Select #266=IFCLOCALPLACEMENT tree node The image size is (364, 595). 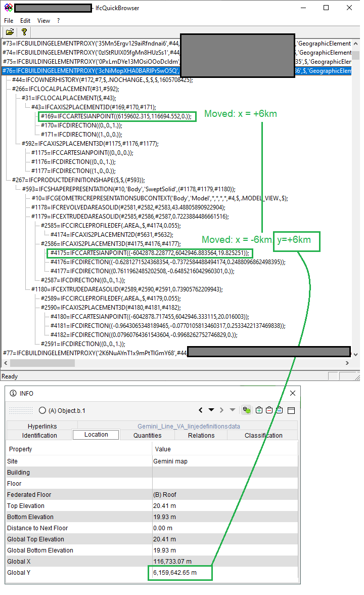pos(66,89)
